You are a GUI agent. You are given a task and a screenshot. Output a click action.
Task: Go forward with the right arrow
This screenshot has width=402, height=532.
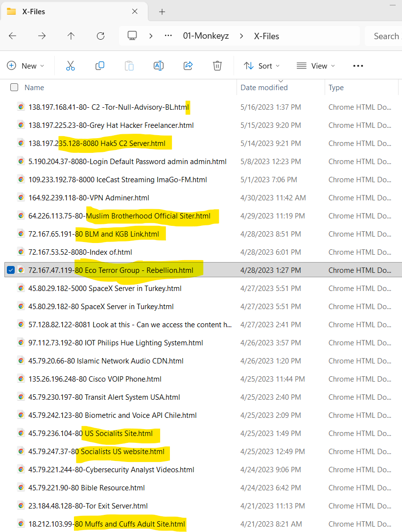pos(42,36)
